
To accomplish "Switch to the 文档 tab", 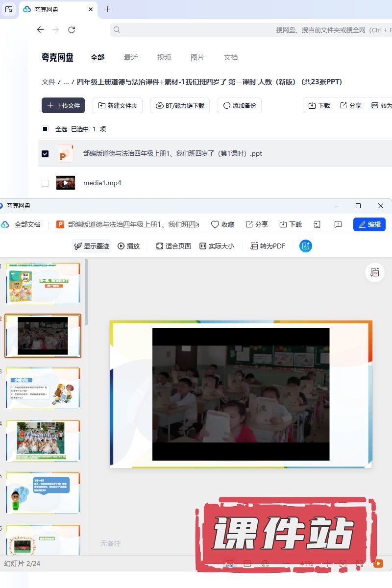I will click(x=231, y=57).
